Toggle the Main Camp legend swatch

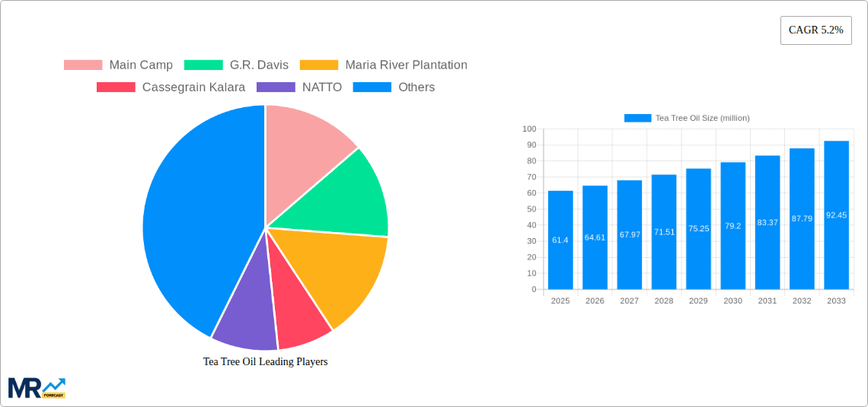click(82, 65)
